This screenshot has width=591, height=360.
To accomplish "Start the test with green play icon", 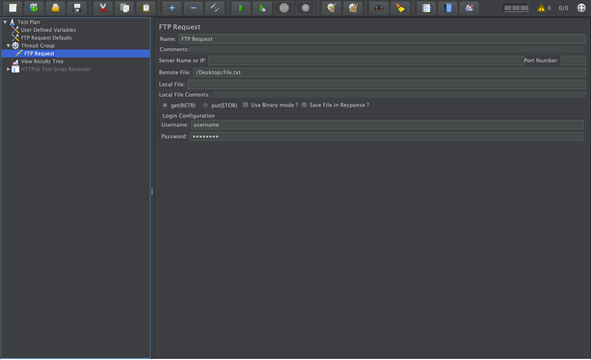I will (240, 8).
